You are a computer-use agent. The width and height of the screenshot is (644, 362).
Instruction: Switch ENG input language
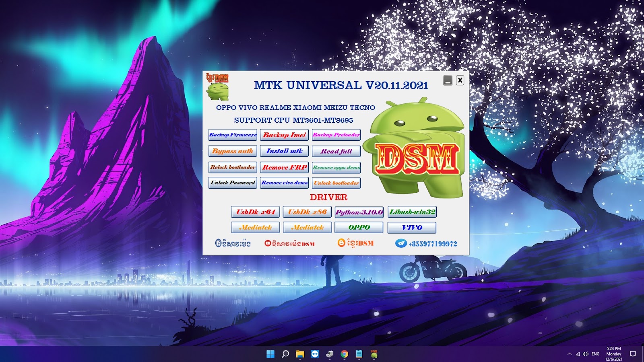pyautogui.click(x=596, y=354)
